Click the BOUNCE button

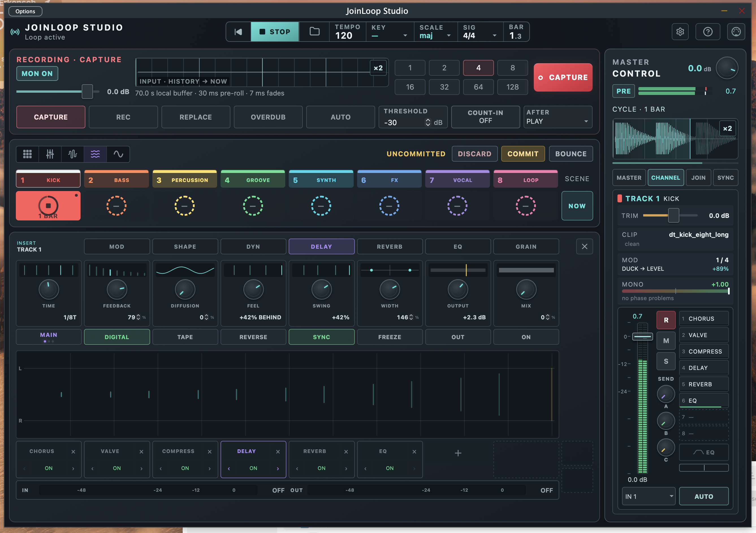click(x=571, y=154)
